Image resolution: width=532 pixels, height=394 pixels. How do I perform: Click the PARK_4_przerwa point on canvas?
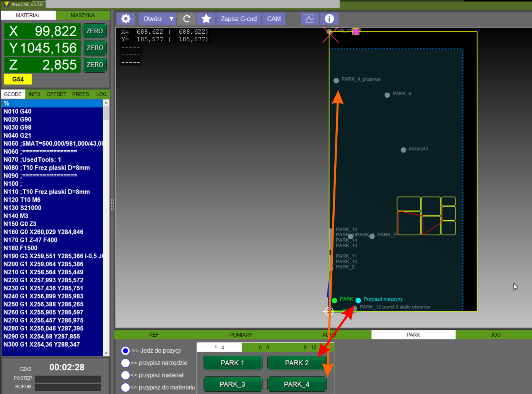pyautogui.click(x=336, y=80)
